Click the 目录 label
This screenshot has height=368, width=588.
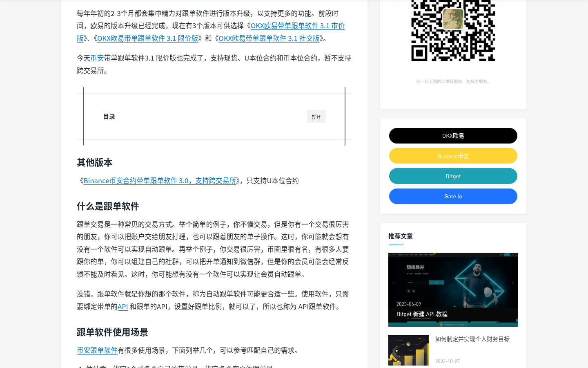pyautogui.click(x=109, y=117)
